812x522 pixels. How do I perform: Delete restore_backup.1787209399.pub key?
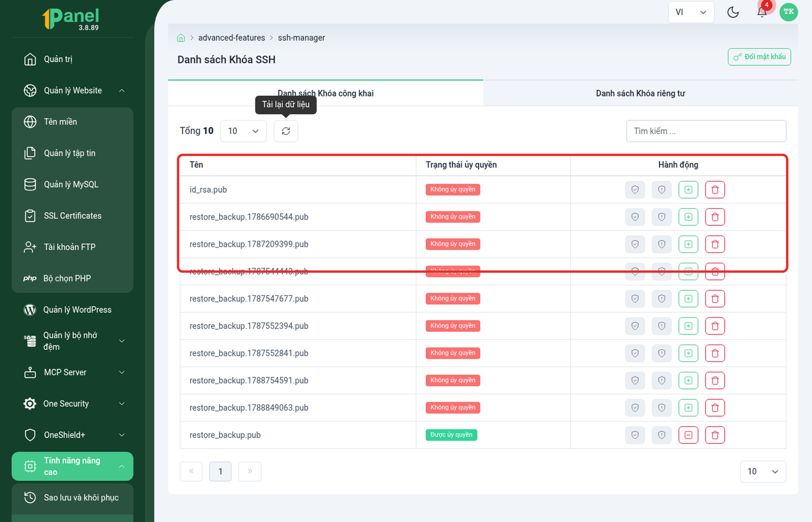click(715, 244)
